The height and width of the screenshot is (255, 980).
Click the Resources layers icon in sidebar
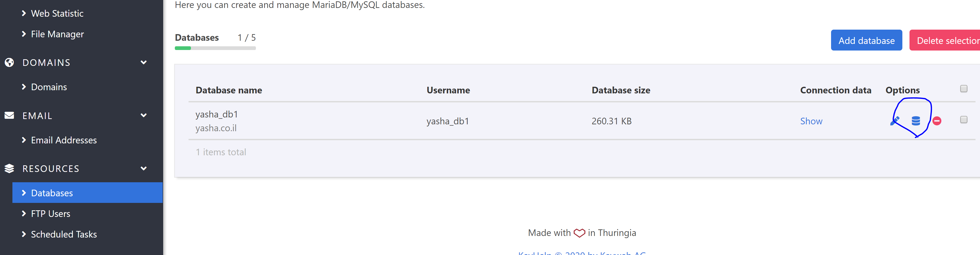[x=10, y=169]
